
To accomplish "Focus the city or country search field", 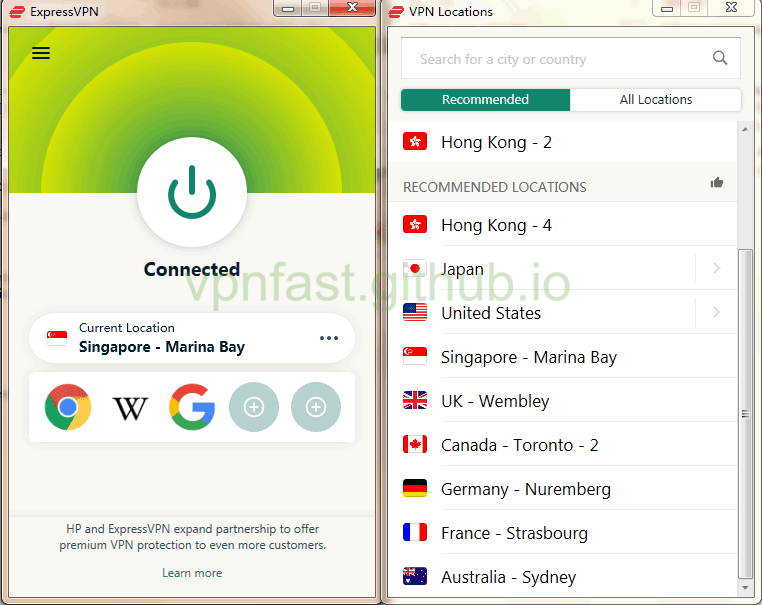I will [x=571, y=58].
